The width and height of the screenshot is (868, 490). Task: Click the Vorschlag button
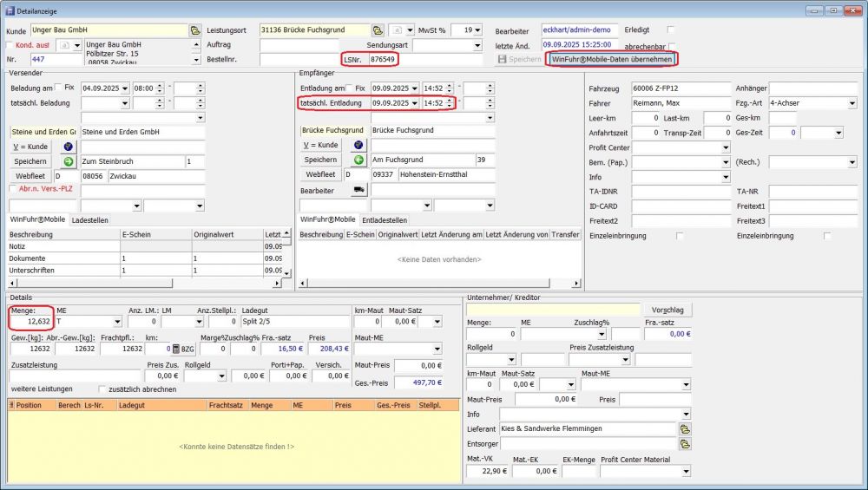point(667,310)
